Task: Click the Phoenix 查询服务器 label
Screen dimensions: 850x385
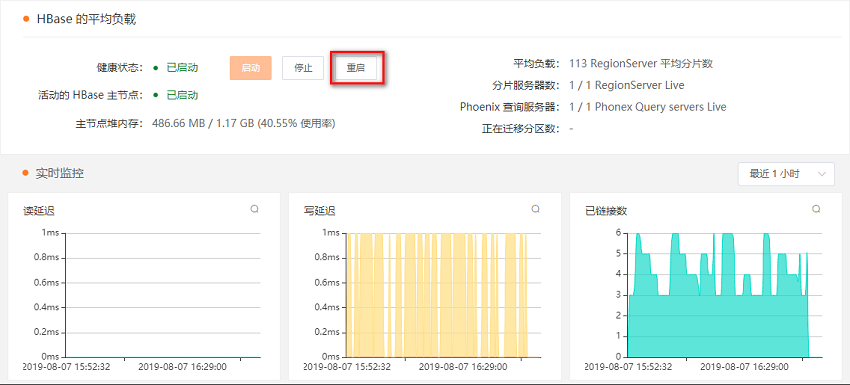Action: pyautogui.click(x=510, y=107)
